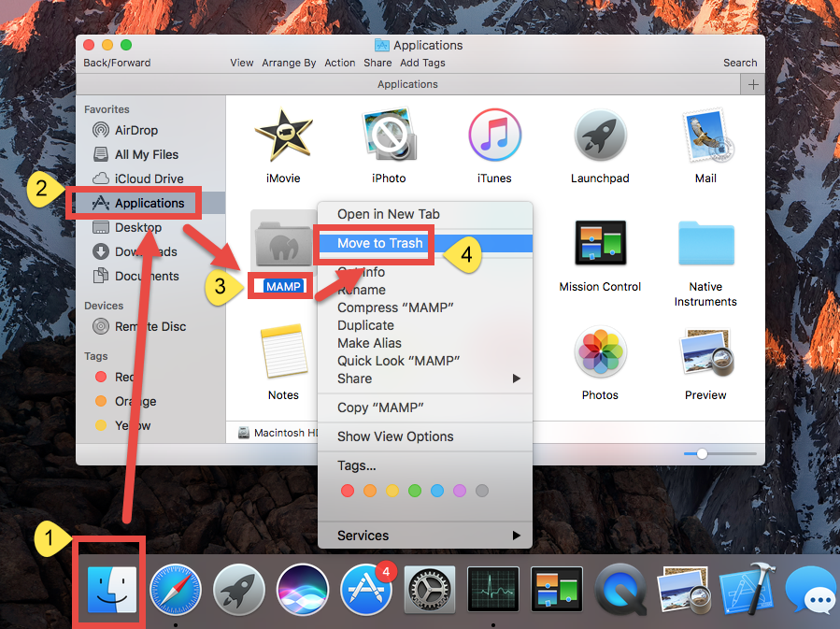Open Mission Control
The height and width of the screenshot is (629, 840).
[x=600, y=242]
